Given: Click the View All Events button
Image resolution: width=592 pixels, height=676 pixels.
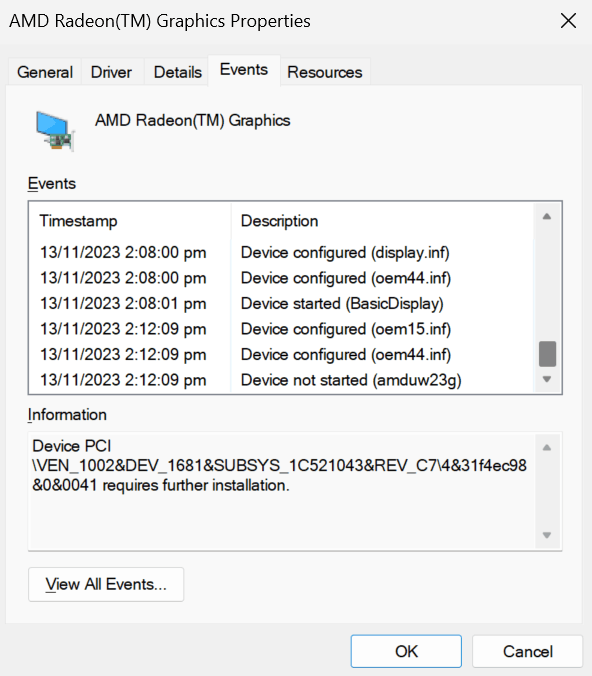Looking at the screenshot, I should tap(106, 584).
